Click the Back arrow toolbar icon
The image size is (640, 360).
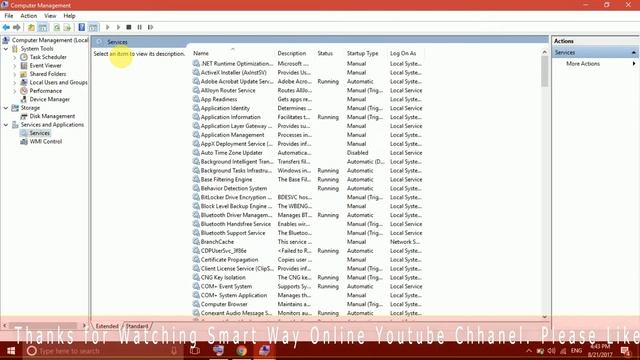[6, 27]
